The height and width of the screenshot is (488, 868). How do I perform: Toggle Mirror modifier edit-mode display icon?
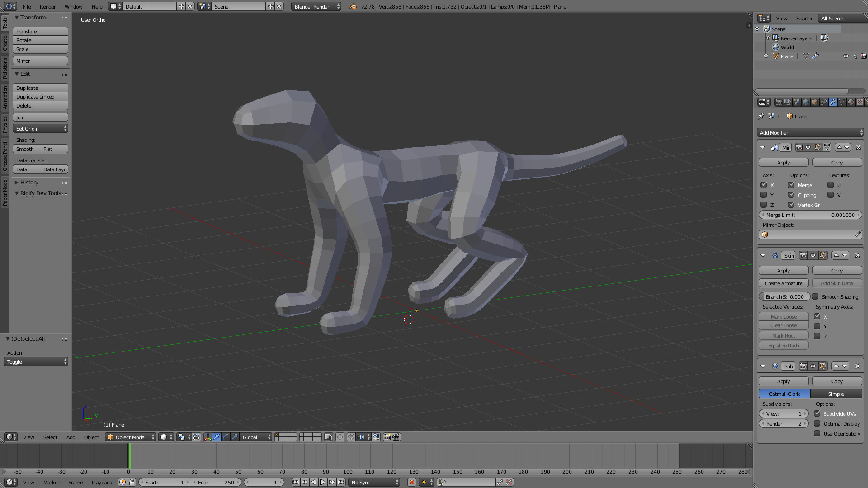click(x=817, y=147)
